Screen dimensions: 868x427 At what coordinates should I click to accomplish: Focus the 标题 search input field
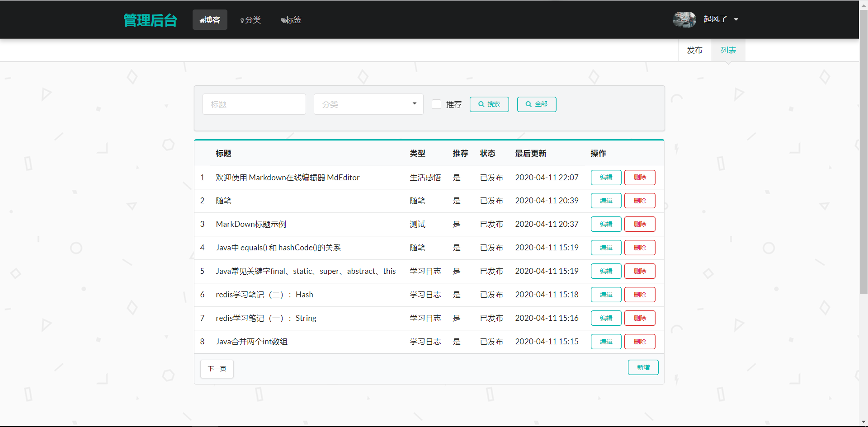click(x=254, y=104)
